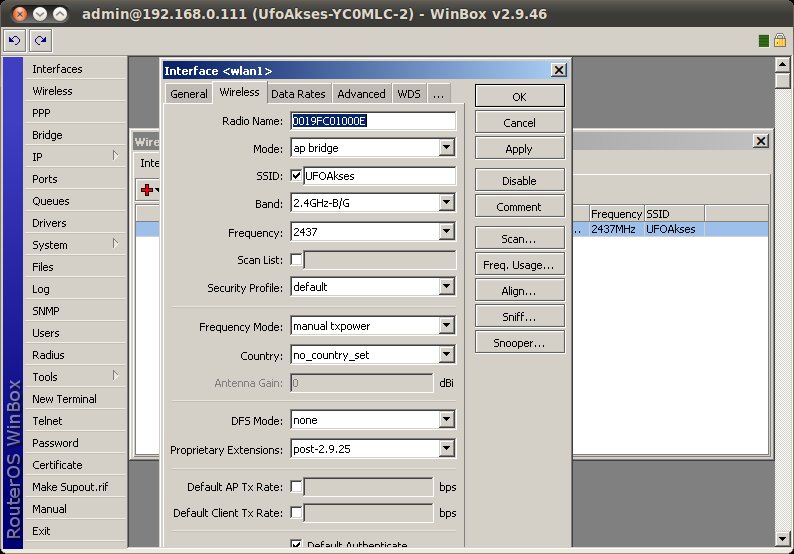The image size is (794, 554).
Task: Expand the Tools submenu arrow
Action: click(115, 376)
